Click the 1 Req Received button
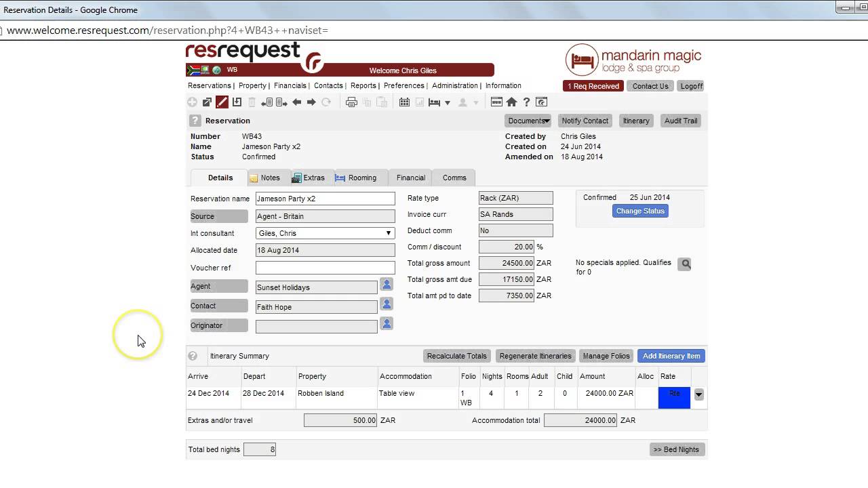 point(593,86)
